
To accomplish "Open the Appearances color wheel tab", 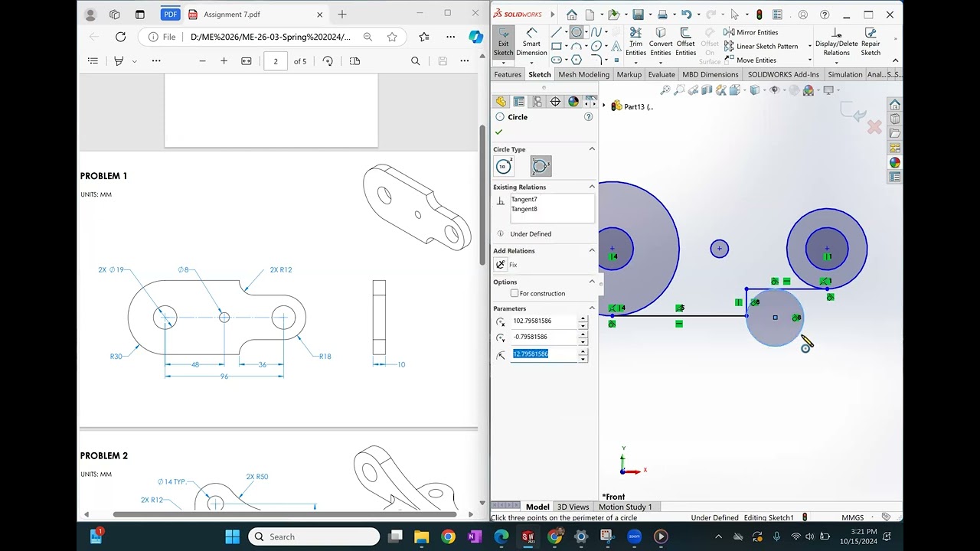I will (573, 102).
